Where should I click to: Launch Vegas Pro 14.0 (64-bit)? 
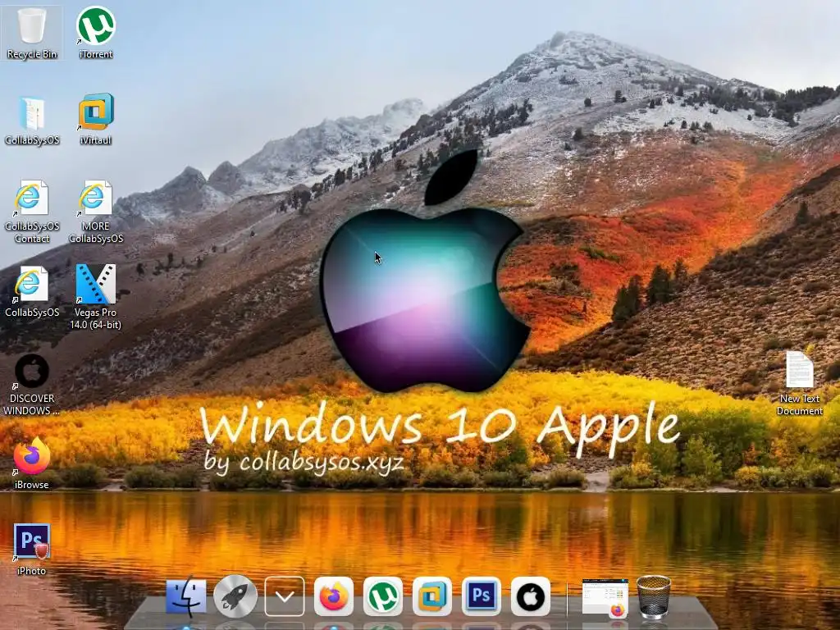tap(95, 296)
